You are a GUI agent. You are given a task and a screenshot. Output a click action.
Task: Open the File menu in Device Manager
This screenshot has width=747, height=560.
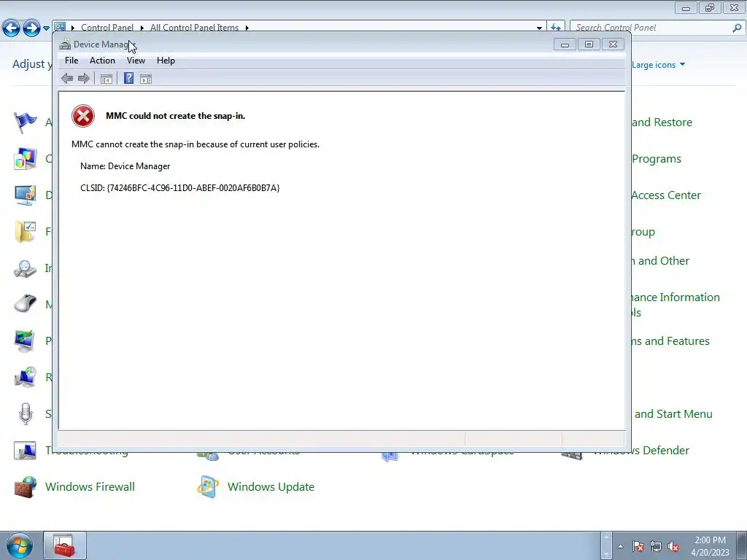click(x=71, y=61)
